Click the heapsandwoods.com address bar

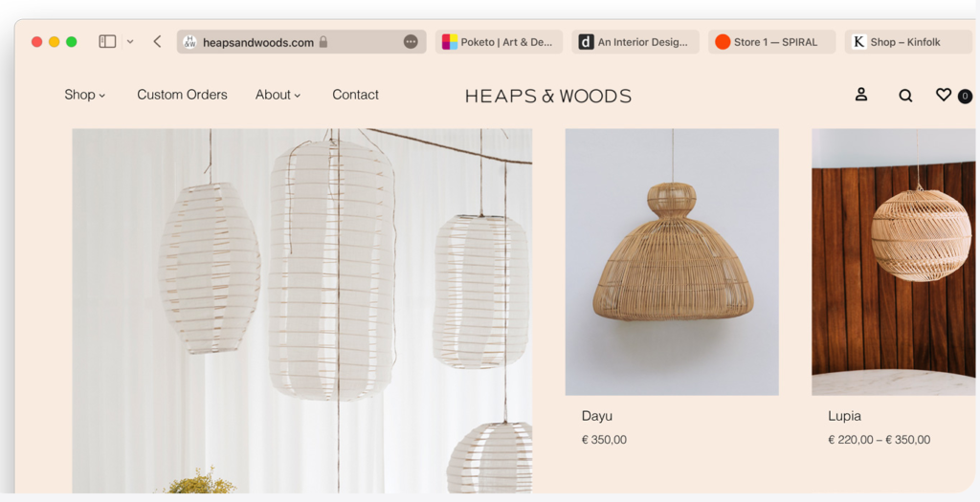[x=301, y=42]
